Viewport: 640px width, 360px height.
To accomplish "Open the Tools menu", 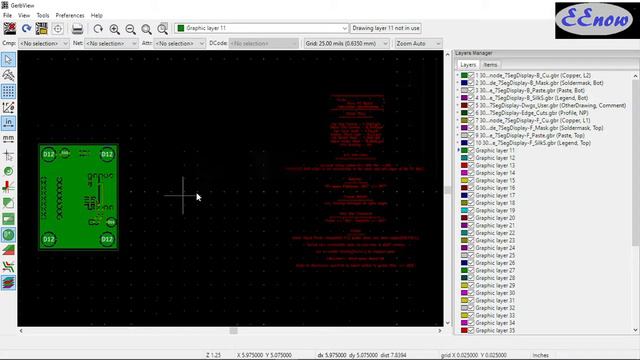I will pyautogui.click(x=43, y=16).
